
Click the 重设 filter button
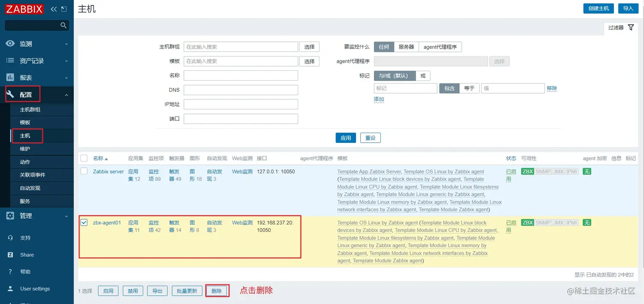[371, 138]
